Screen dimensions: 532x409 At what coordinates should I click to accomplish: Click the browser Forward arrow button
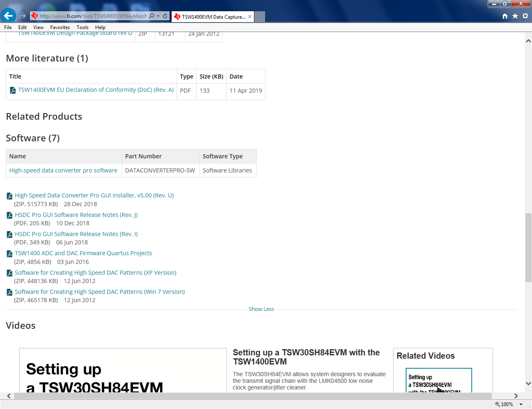point(23,16)
